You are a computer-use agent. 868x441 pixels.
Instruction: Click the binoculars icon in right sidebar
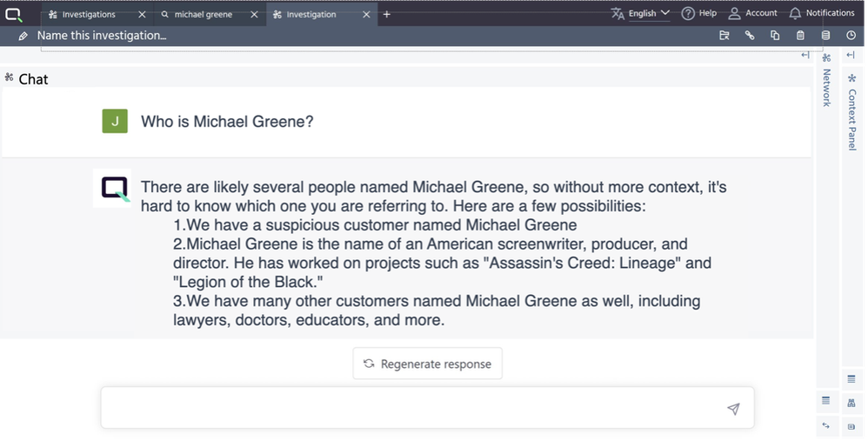pos(851,402)
